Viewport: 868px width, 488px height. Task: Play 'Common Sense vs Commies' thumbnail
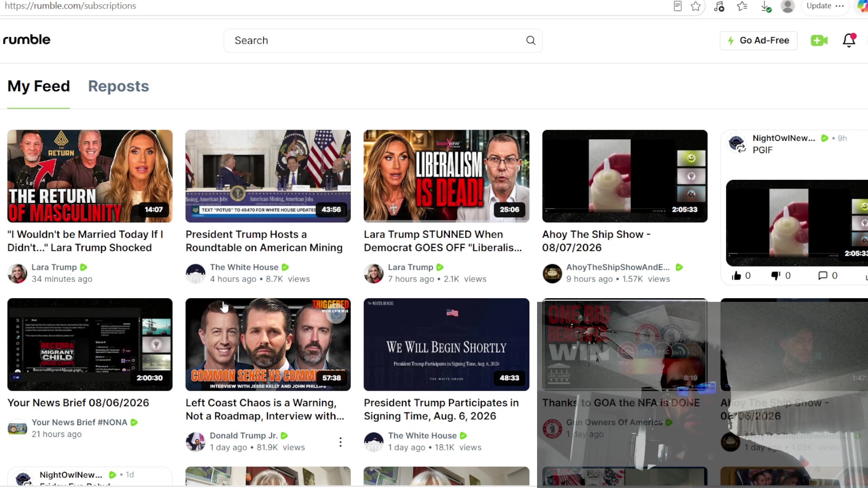click(268, 344)
